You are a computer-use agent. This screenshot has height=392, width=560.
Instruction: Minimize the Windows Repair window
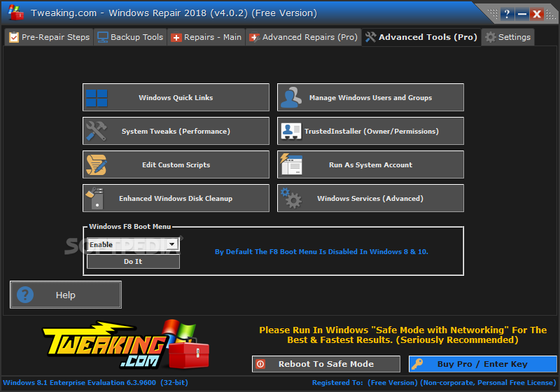tap(521, 14)
